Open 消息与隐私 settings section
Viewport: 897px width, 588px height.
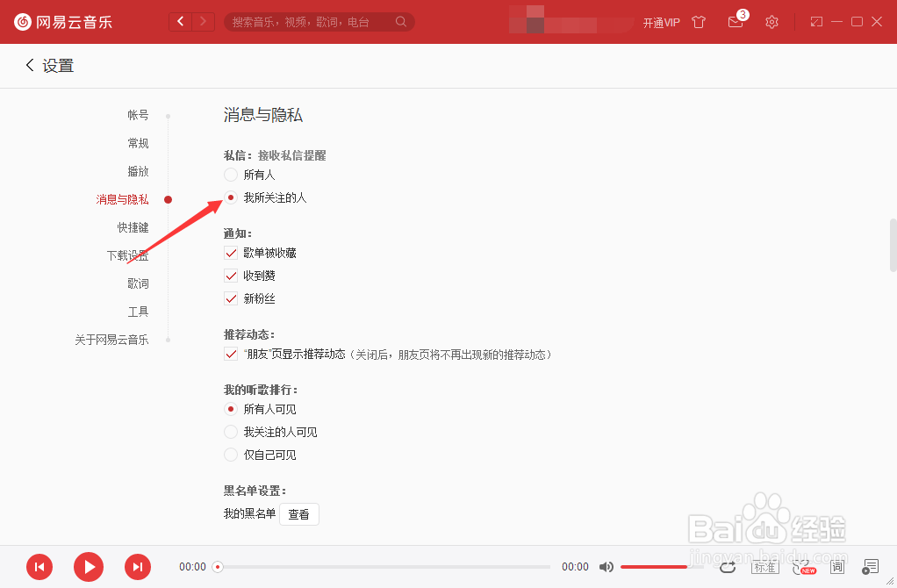click(x=122, y=199)
